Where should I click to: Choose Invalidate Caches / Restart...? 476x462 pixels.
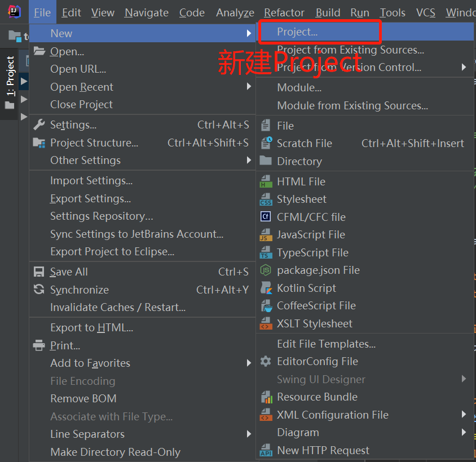(142, 307)
